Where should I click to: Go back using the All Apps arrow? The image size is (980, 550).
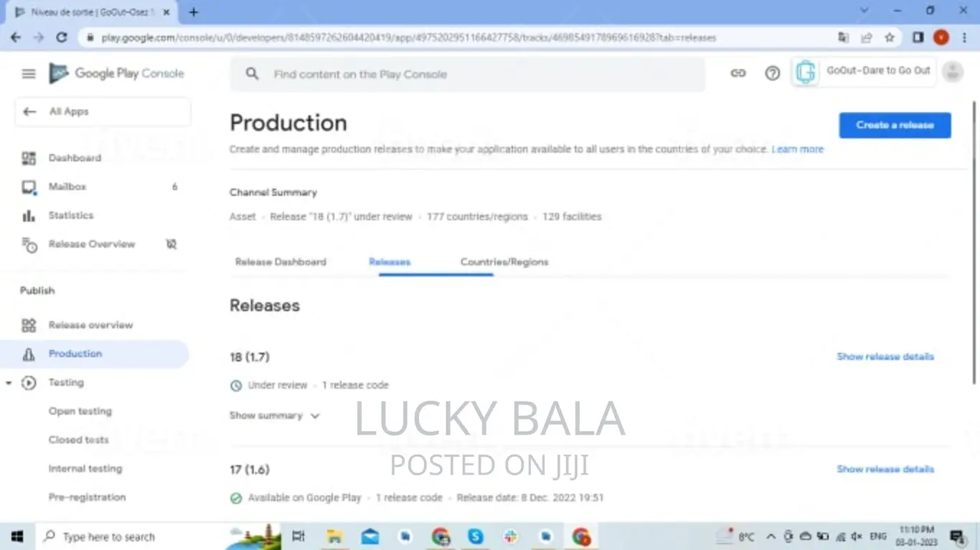29,112
